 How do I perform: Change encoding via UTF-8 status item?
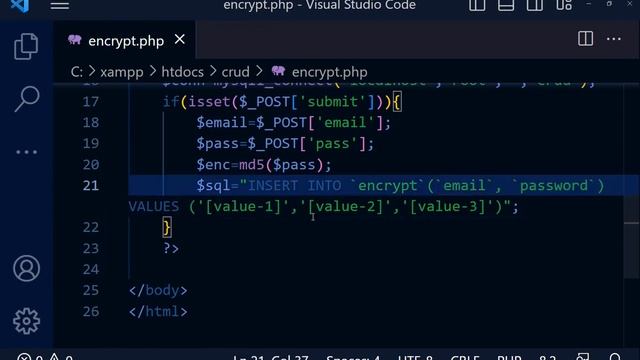(415, 357)
